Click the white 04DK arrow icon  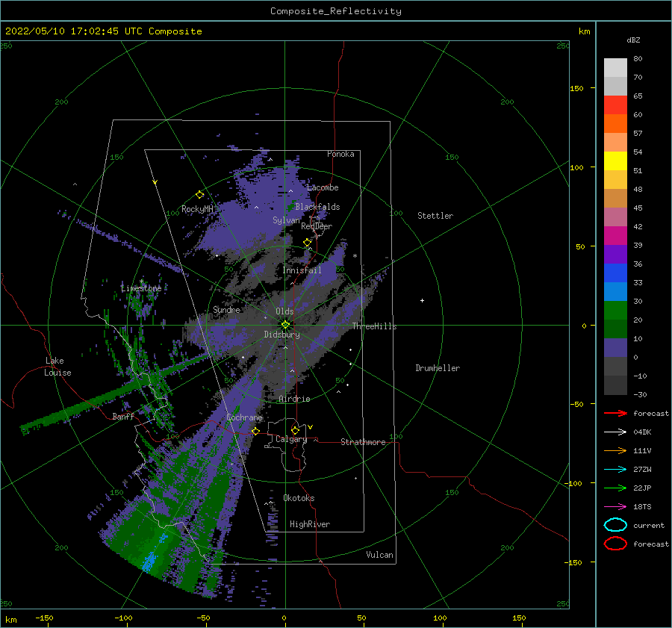tap(615, 432)
